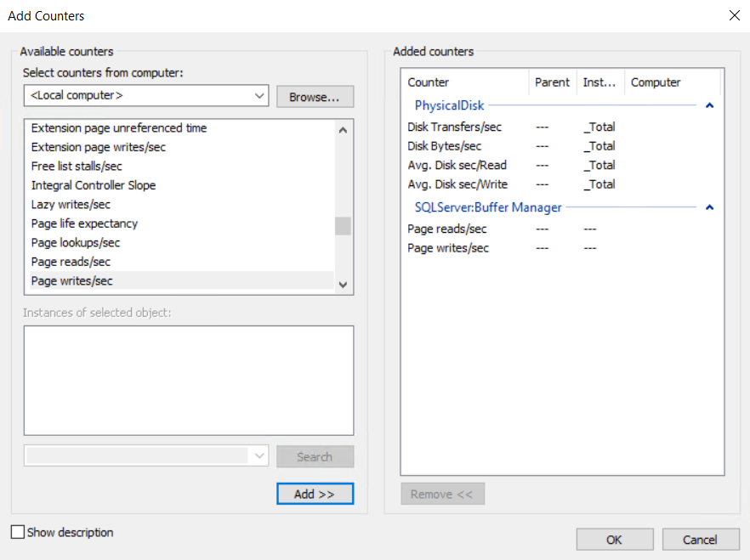Image resolution: width=750 pixels, height=560 pixels.
Task: Click the Browse... button
Action: (315, 97)
